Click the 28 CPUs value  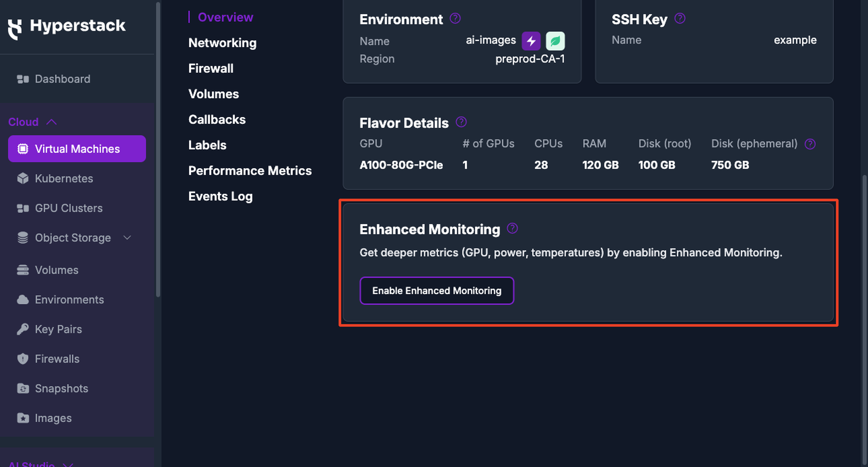pyautogui.click(x=541, y=165)
